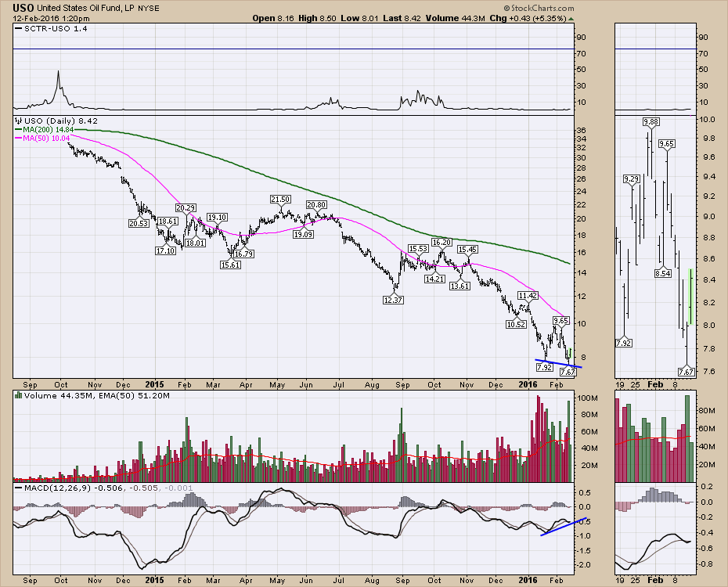Click the 18.61 price label
The image size is (728, 587).
pos(168,221)
